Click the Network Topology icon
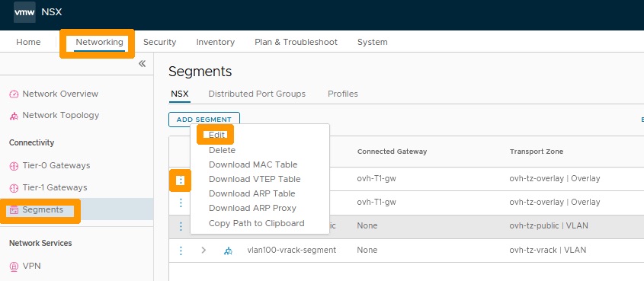 point(14,116)
